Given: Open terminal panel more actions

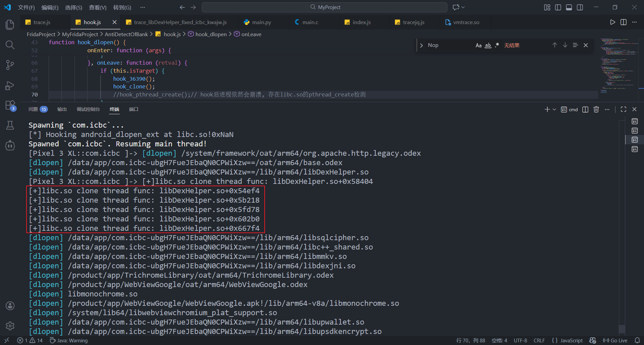Looking at the screenshot, I should point(607,110).
